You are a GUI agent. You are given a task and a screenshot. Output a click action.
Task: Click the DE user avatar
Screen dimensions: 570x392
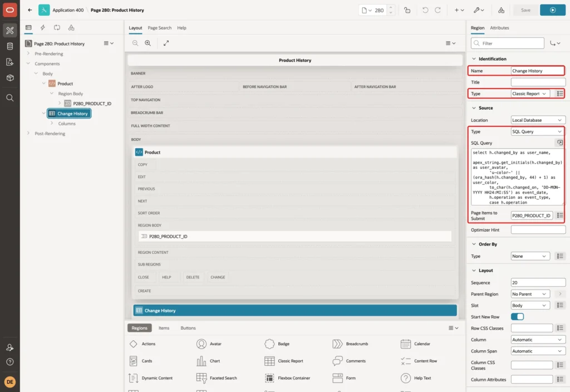click(x=10, y=382)
